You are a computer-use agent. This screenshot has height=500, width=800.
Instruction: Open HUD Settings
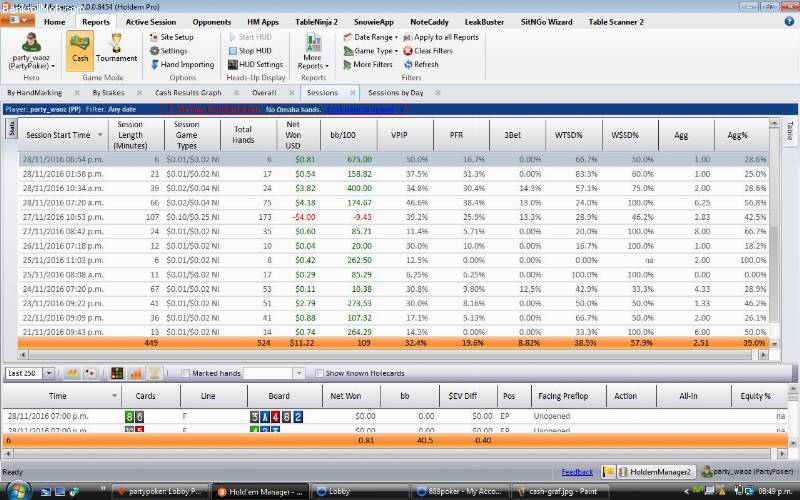(x=255, y=64)
